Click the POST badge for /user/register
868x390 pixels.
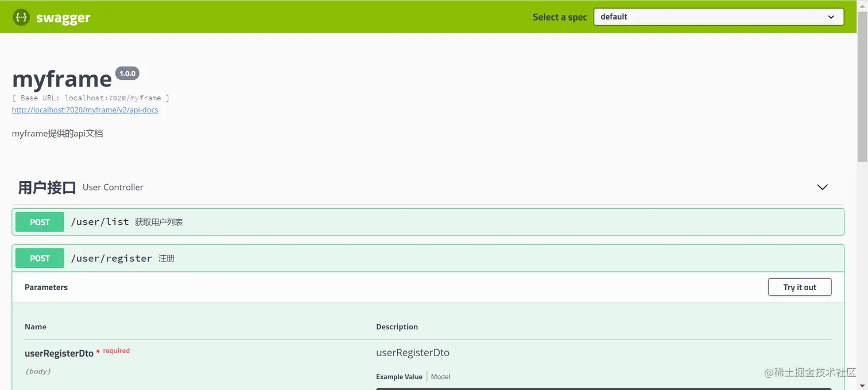coord(40,258)
